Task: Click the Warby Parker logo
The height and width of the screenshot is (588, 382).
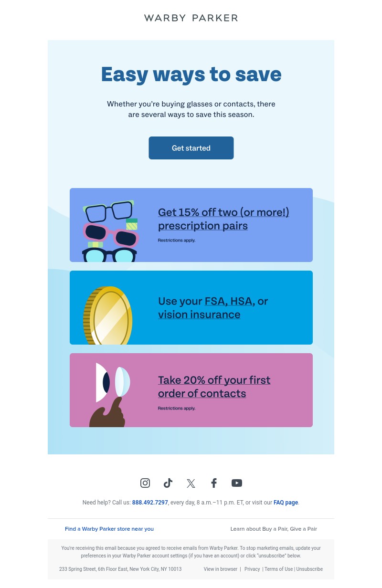Action: tap(191, 18)
